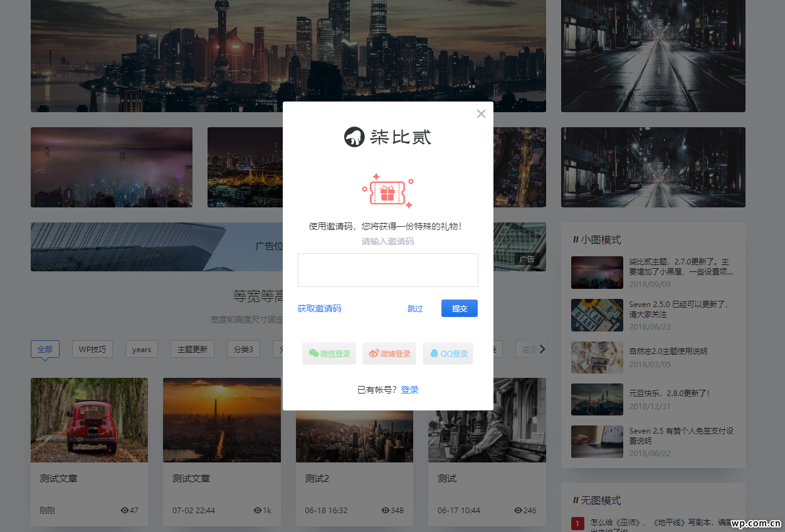Open the 登录 link for existing accounts
Image resolution: width=785 pixels, height=532 pixels.
click(409, 390)
